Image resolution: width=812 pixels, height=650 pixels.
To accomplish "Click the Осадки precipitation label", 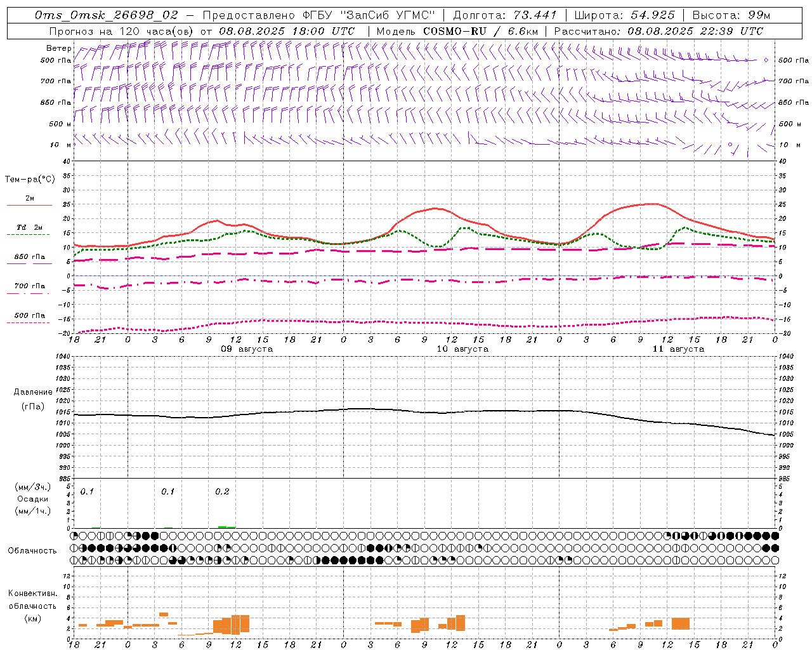I will point(33,499).
